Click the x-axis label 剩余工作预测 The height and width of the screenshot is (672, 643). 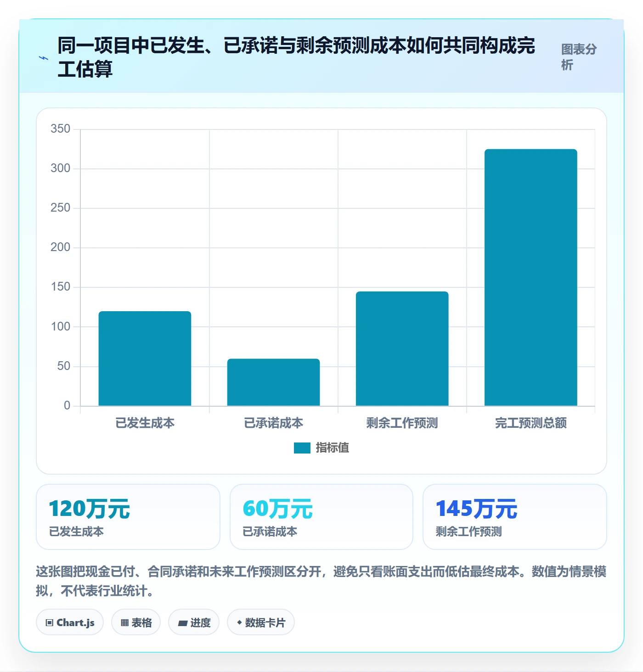(402, 423)
